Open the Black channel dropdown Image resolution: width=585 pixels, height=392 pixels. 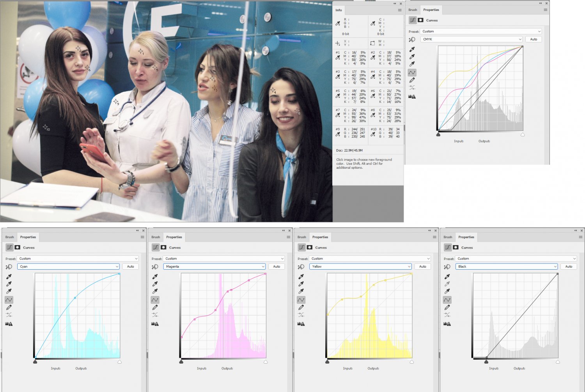(x=507, y=267)
